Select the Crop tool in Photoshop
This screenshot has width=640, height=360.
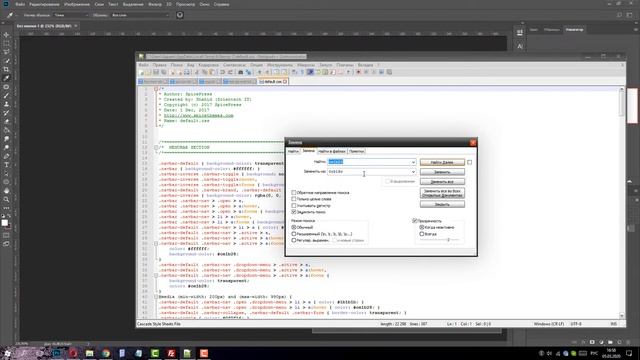[x=6, y=69]
